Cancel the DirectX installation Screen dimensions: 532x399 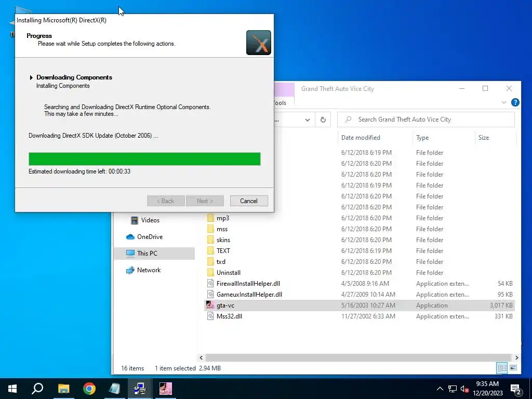click(x=249, y=201)
